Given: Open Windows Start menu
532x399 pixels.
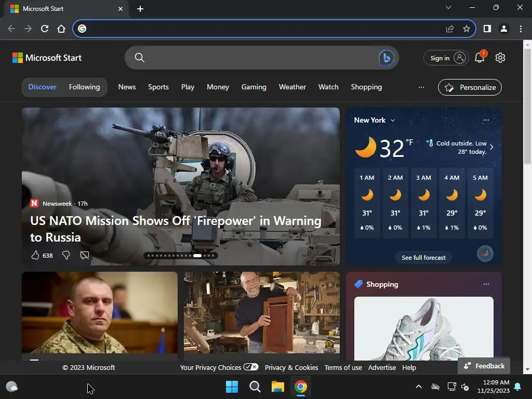Looking at the screenshot, I should [x=232, y=387].
